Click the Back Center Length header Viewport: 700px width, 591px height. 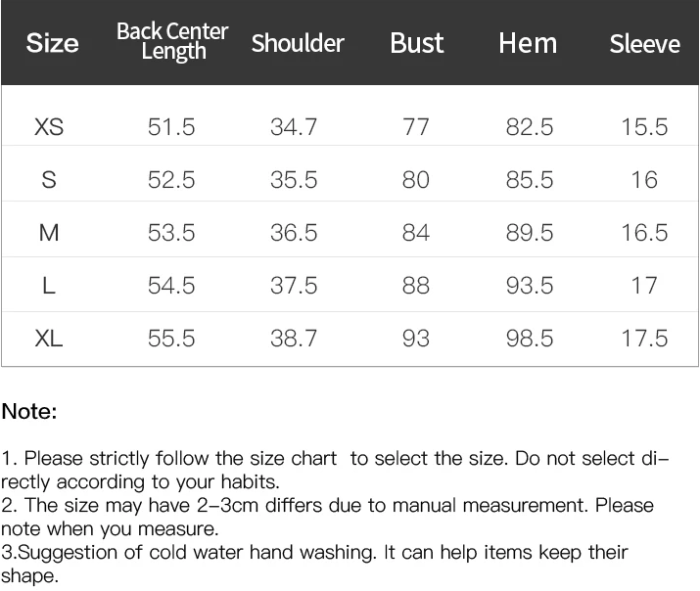[172, 41]
